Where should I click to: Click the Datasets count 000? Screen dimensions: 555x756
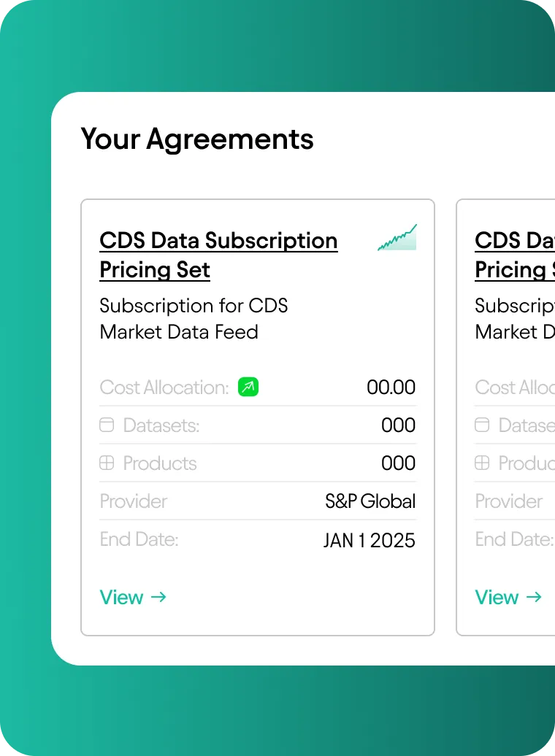[x=398, y=425]
